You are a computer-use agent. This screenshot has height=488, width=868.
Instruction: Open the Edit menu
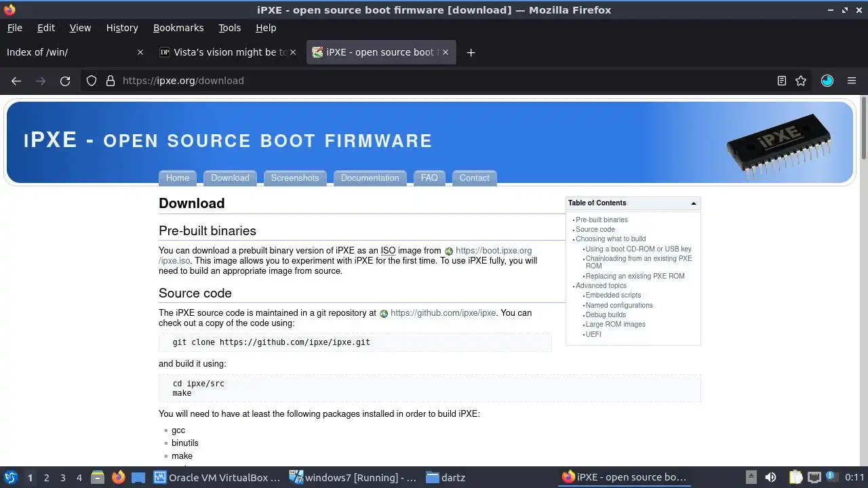click(x=46, y=28)
